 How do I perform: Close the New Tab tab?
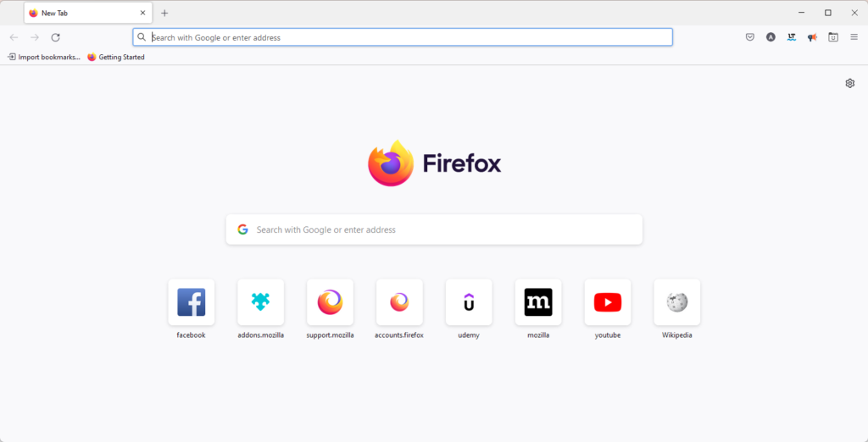click(142, 13)
